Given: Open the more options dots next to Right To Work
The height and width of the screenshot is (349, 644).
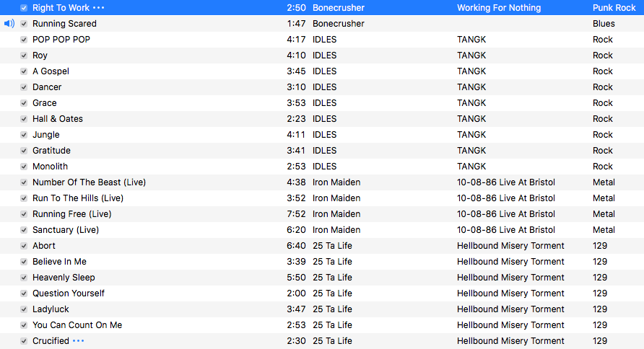Looking at the screenshot, I should [99, 8].
